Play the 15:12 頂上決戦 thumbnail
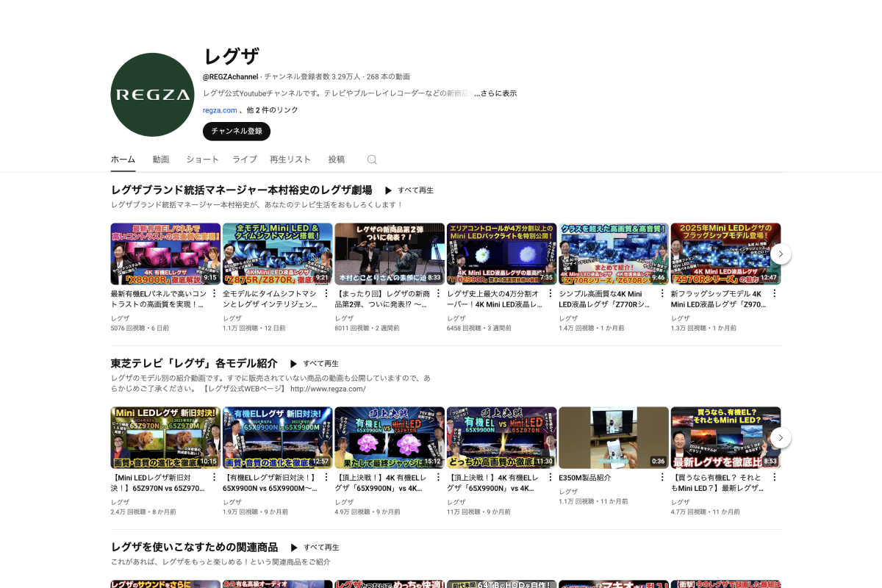This screenshot has width=882, height=588. 390,438
